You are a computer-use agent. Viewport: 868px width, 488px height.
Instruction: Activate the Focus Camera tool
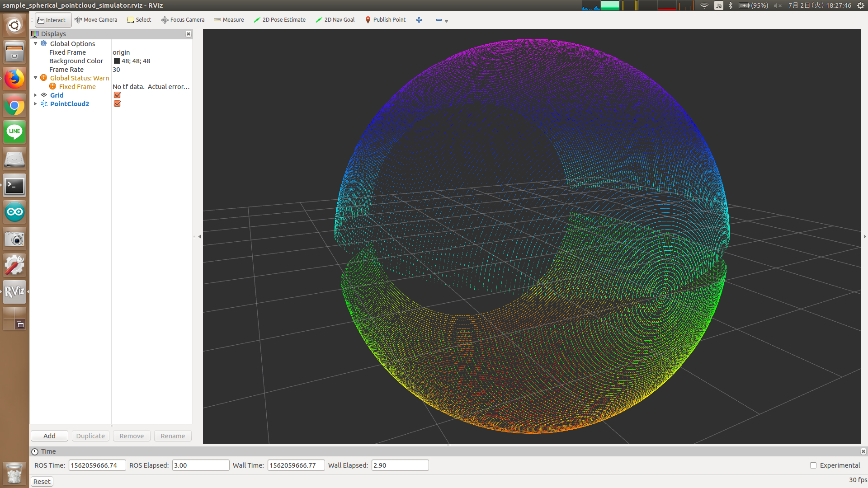[x=183, y=20]
